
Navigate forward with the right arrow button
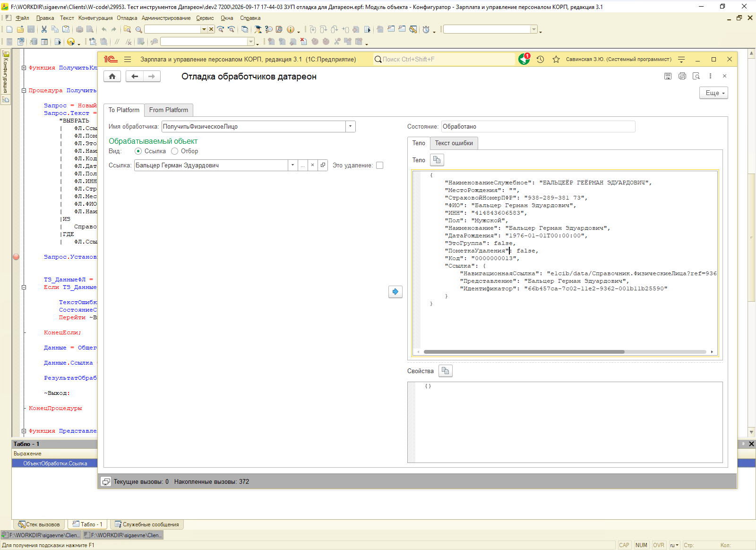(x=152, y=76)
